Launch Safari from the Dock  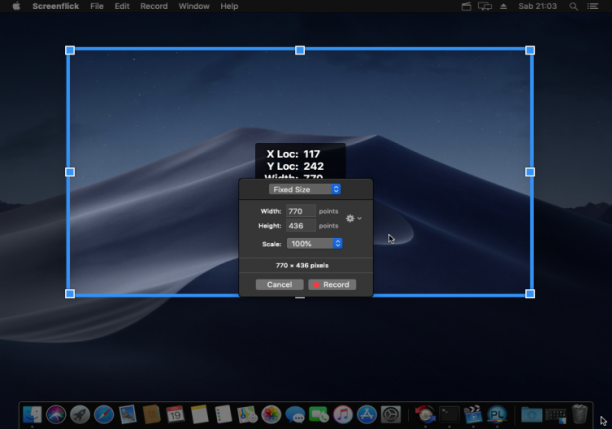(104, 414)
